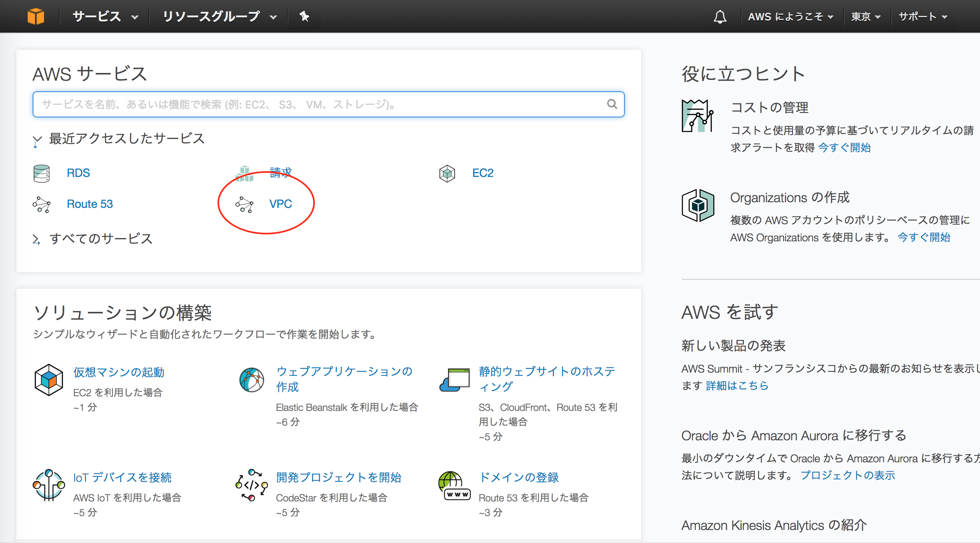Screen dimensions: 980x543
Task: Open the 詳細はこちら AWS Summit link
Action: [737, 386]
